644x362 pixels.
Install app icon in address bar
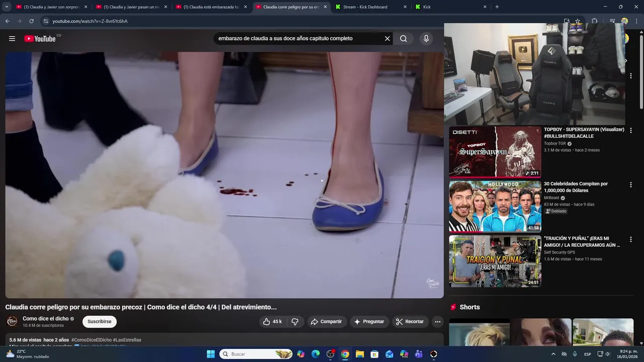tap(567, 21)
